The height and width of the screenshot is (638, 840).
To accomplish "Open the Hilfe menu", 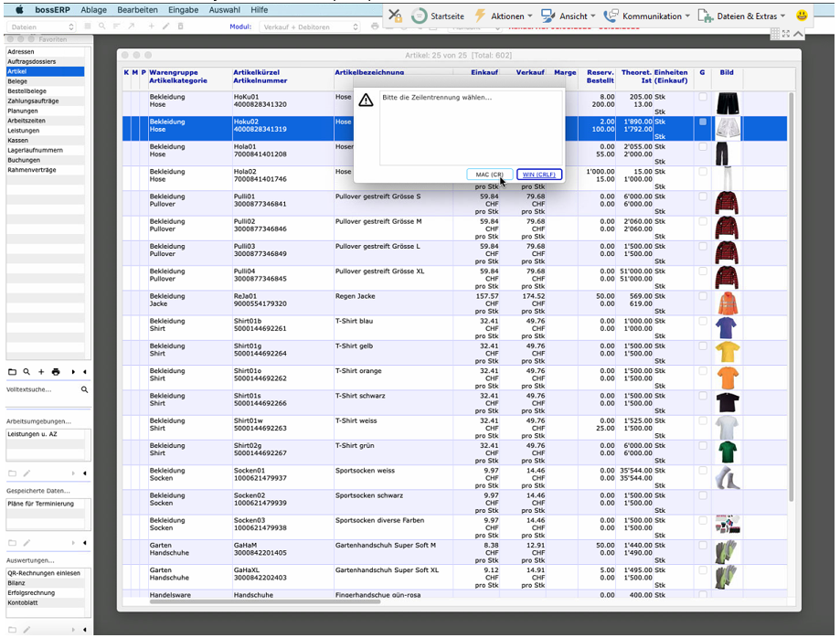I will pos(260,9).
